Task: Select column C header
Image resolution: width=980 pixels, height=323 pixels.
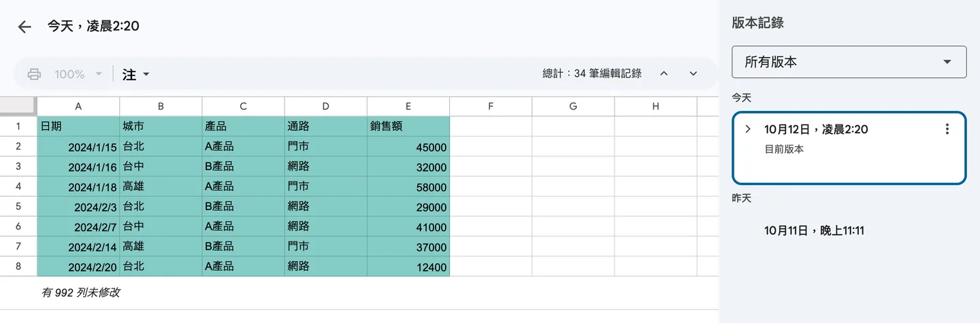Action: click(x=243, y=106)
